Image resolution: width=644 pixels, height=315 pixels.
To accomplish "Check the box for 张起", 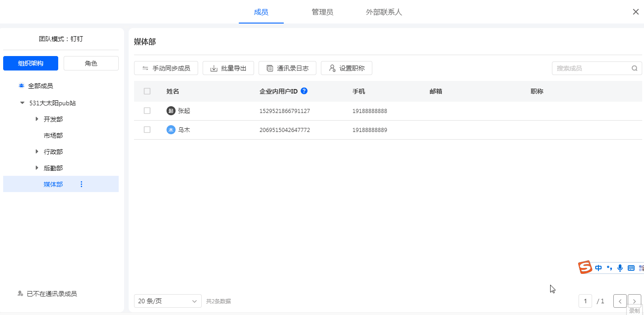I will click(147, 111).
